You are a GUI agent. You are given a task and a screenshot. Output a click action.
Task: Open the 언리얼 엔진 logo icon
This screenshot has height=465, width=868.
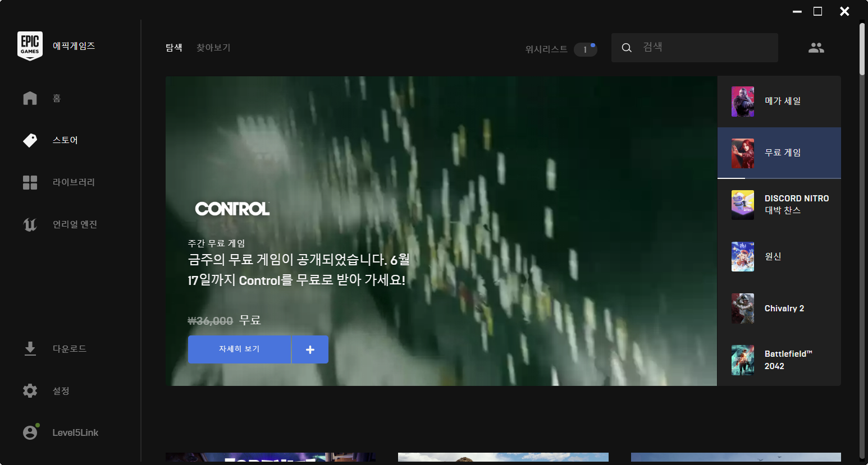click(x=30, y=224)
